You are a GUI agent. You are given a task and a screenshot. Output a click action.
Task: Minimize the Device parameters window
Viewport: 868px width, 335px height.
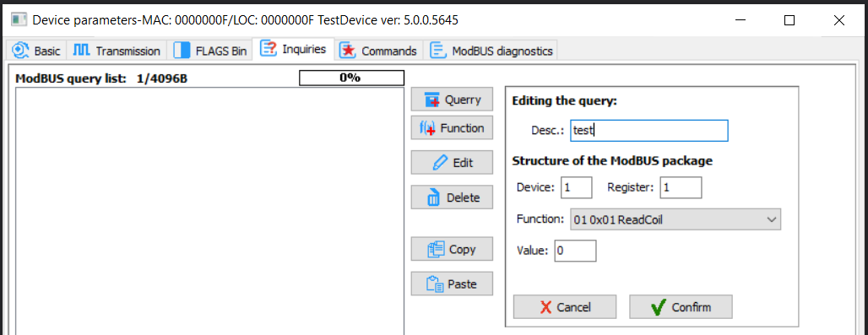741,20
